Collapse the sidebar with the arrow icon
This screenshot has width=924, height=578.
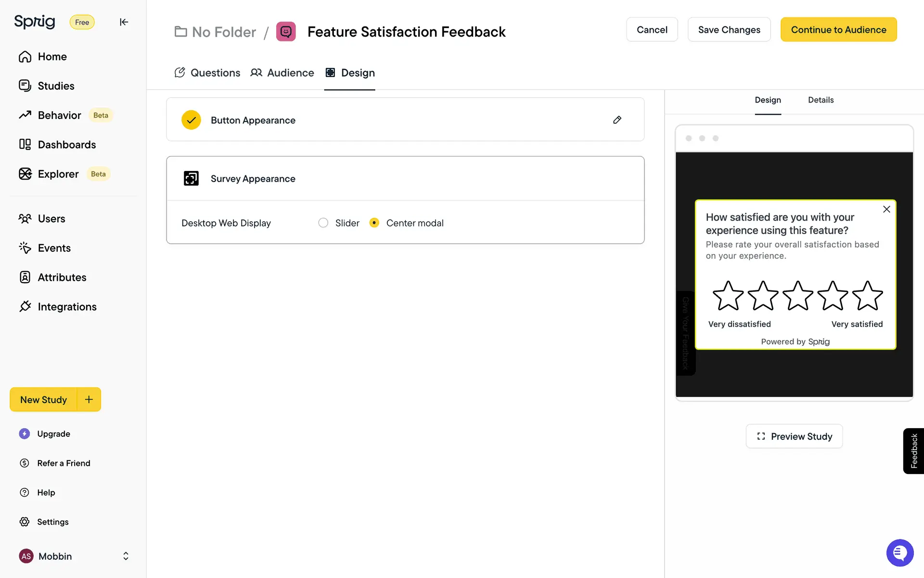tap(124, 22)
